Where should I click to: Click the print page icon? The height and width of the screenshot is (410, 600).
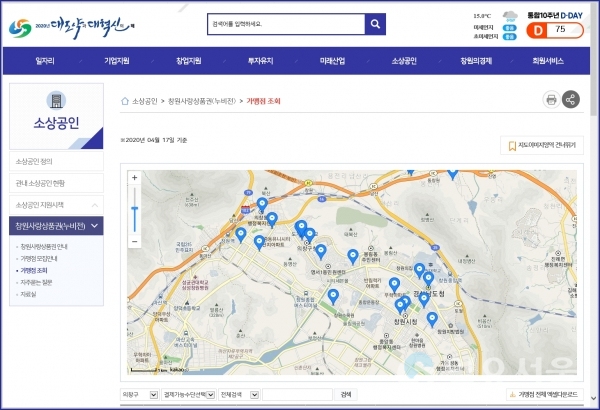click(x=550, y=99)
